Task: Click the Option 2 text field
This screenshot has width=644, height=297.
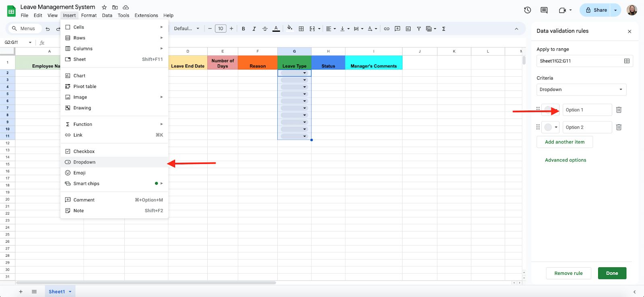Action: [x=587, y=127]
